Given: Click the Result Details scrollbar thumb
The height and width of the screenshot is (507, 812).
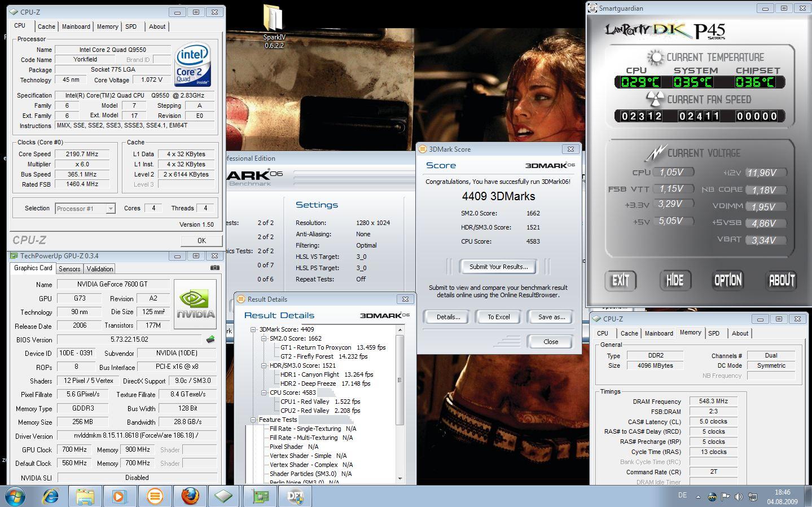Looking at the screenshot, I should [400, 380].
